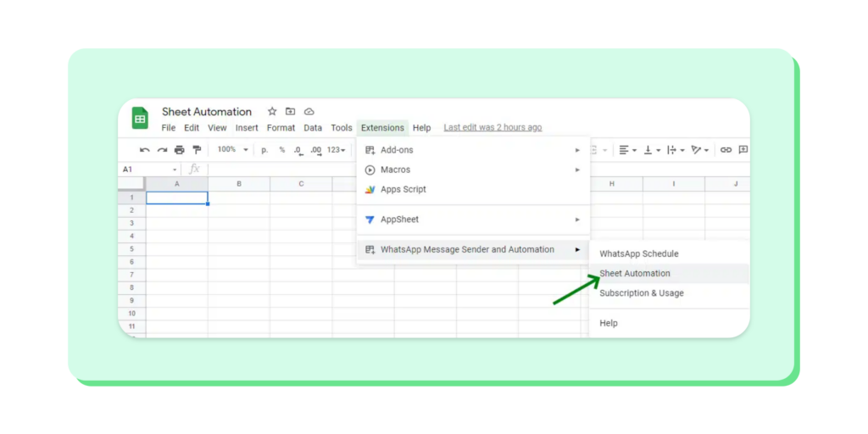The width and height of the screenshot is (868, 434).
Task: Open the merge cells control
Action: click(x=599, y=150)
